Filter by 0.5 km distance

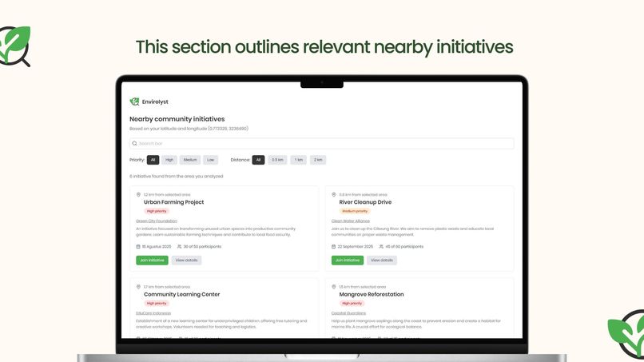coord(277,160)
